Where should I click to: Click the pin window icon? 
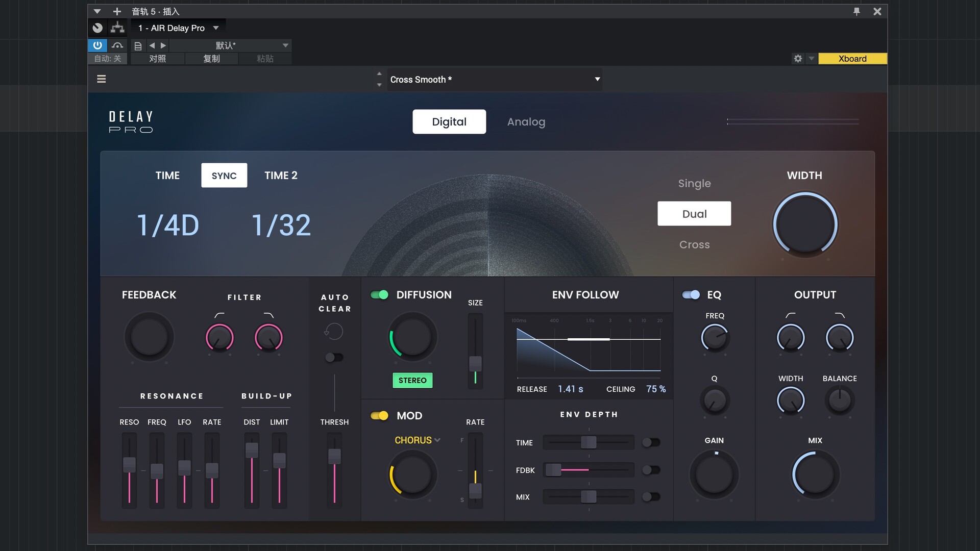coord(856,11)
